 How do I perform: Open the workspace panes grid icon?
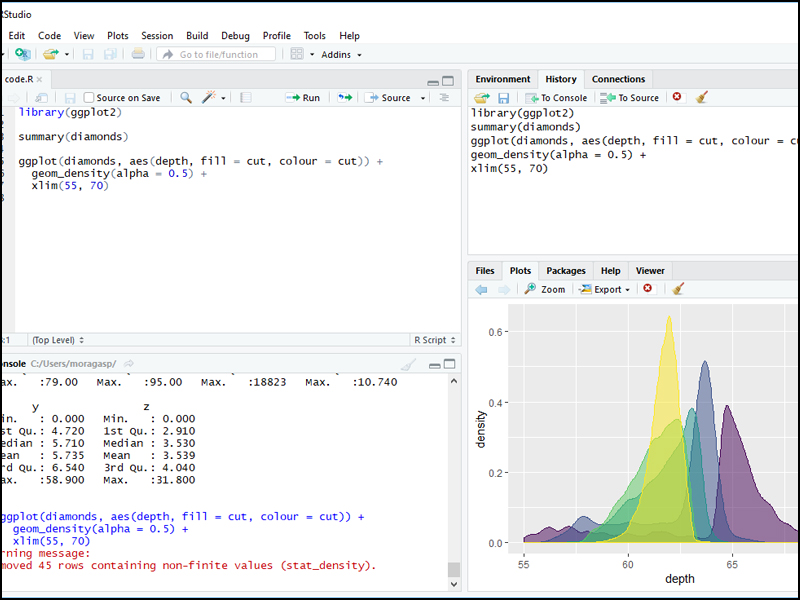click(x=296, y=54)
